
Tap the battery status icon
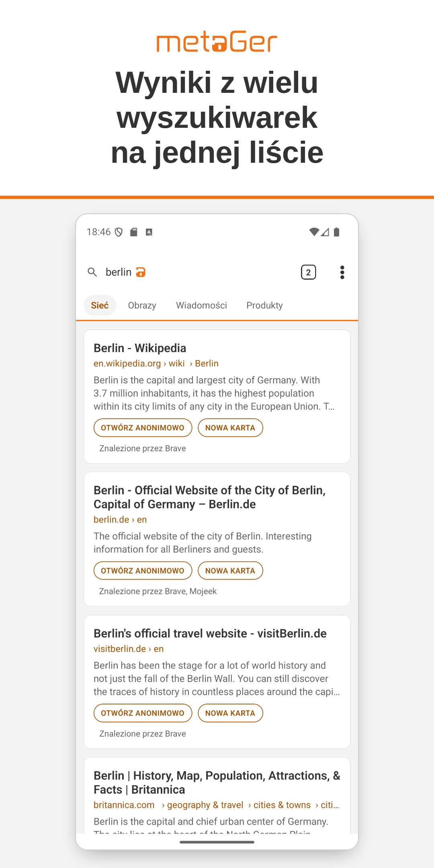(337, 232)
